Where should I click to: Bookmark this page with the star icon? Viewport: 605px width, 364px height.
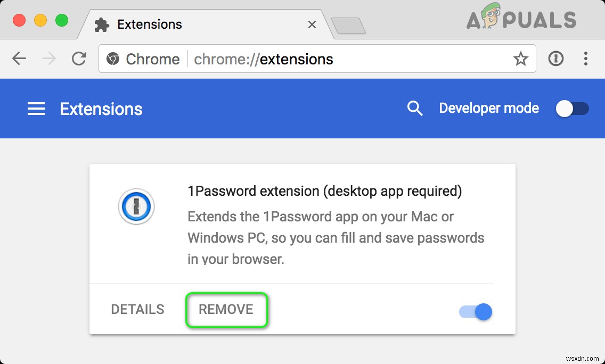[x=520, y=59]
